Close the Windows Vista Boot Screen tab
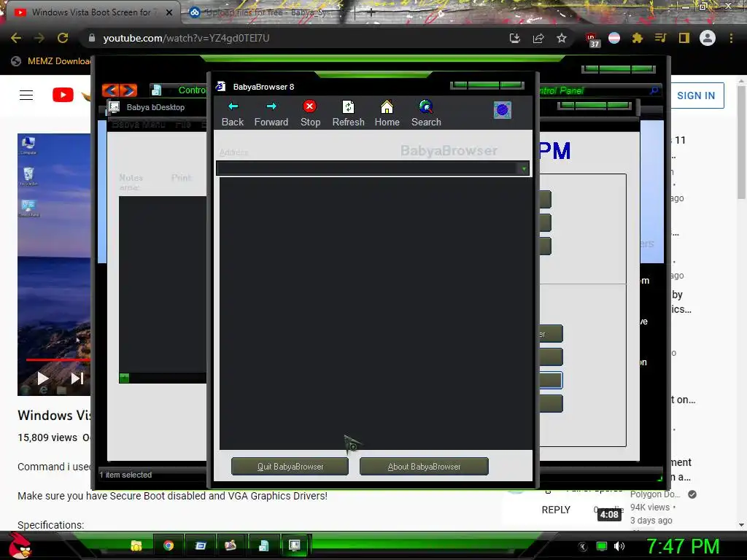Image resolution: width=747 pixels, height=560 pixels. pos(169,12)
